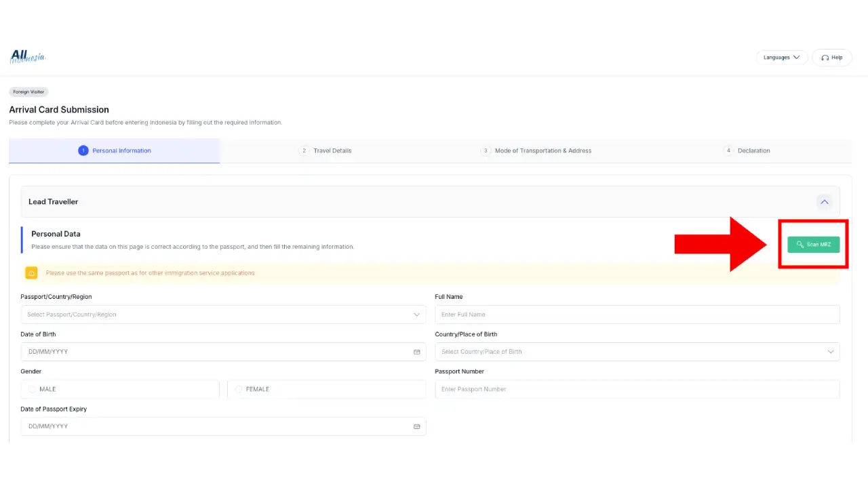The width and height of the screenshot is (868, 488).
Task: Click the step 1 number circle
Action: tap(83, 150)
